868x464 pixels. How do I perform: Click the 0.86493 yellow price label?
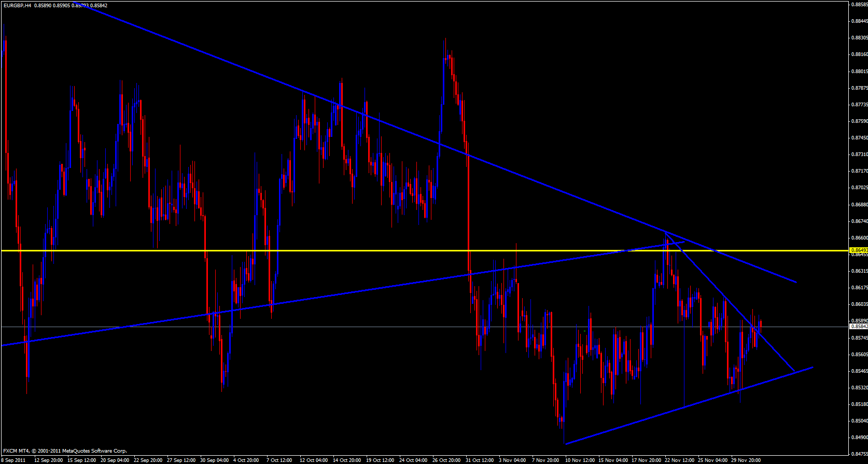click(x=859, y=250)
